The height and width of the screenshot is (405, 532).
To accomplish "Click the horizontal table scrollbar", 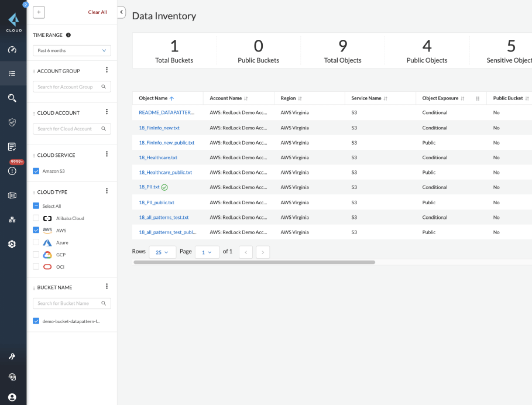I will pos(254,262).
